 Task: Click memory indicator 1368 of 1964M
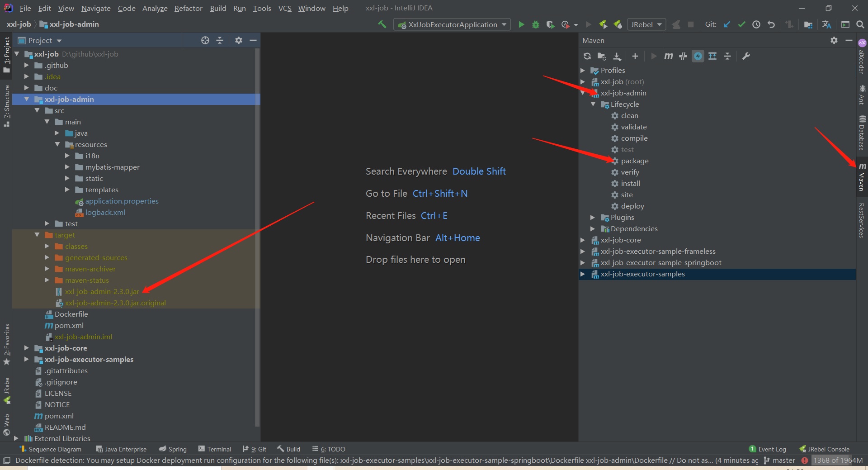[838, 461]
